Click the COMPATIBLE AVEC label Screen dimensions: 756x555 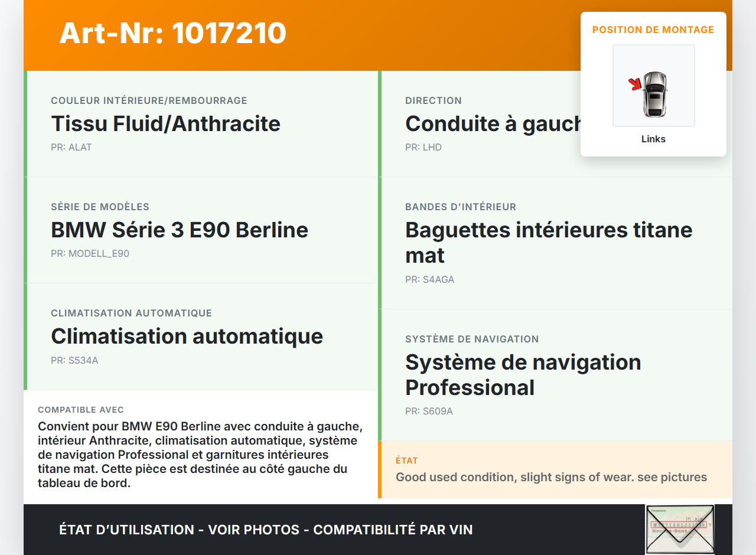click(x=81, y=410)
